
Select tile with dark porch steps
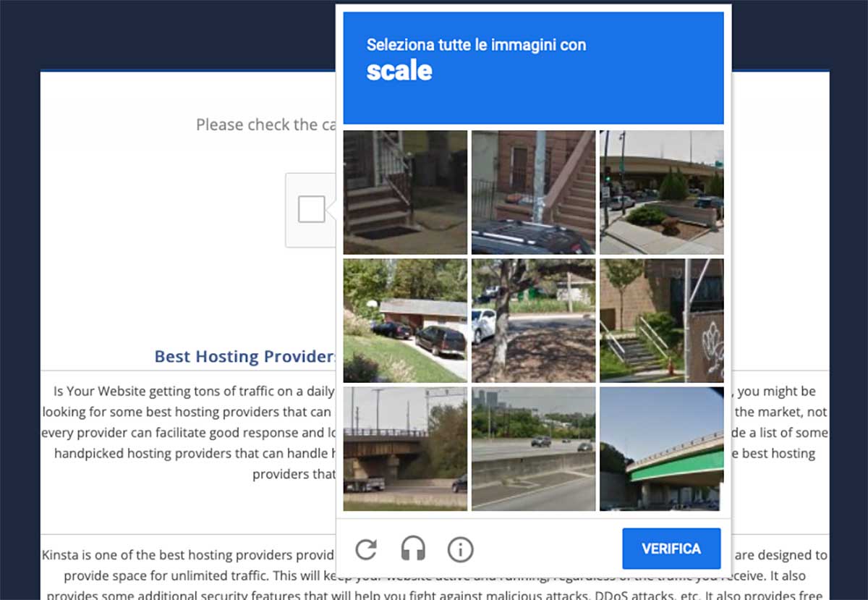click(x=405, y=193)
